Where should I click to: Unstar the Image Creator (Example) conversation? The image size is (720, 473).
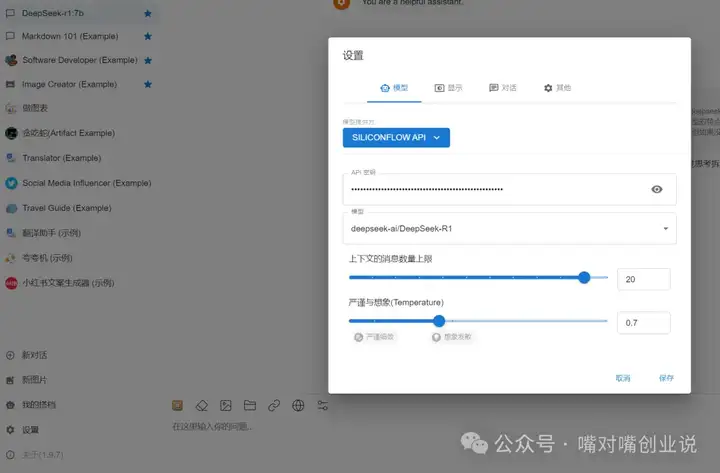click(x=148, y=84)
